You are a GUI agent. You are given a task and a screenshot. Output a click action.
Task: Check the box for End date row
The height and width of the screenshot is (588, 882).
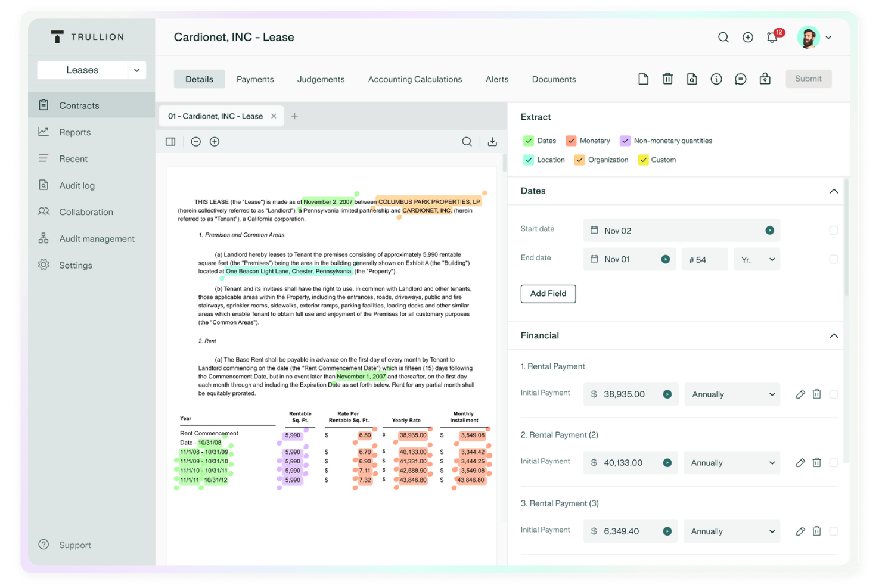coord(834,259)
